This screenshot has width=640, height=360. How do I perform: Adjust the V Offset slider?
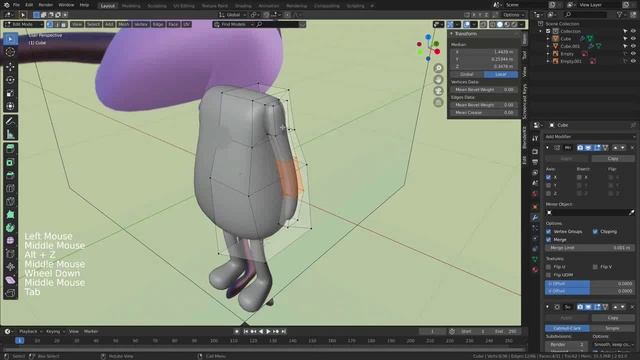point(590,291)
